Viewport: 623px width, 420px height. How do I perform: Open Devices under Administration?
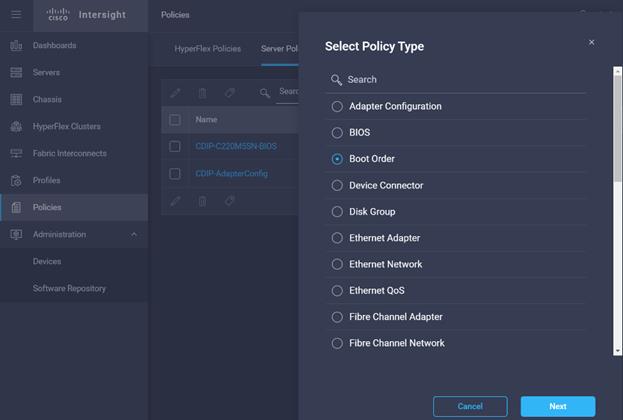point(47,261)
